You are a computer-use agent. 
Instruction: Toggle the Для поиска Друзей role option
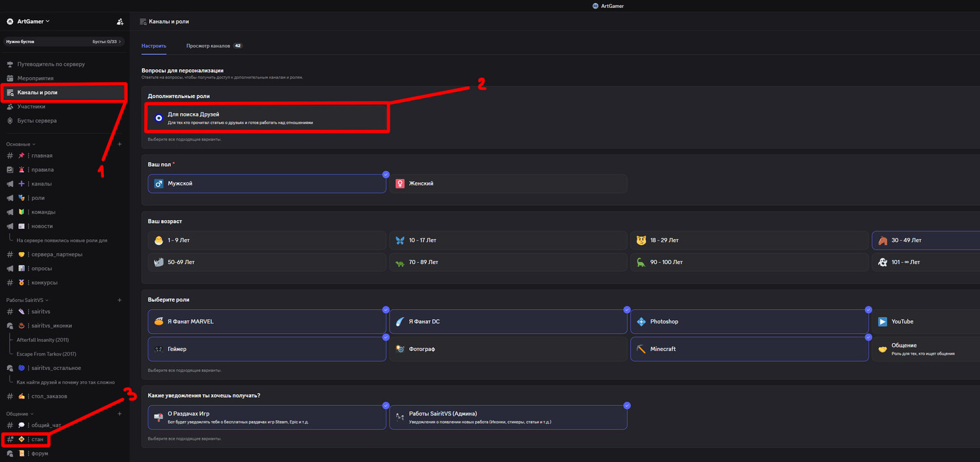268,118
